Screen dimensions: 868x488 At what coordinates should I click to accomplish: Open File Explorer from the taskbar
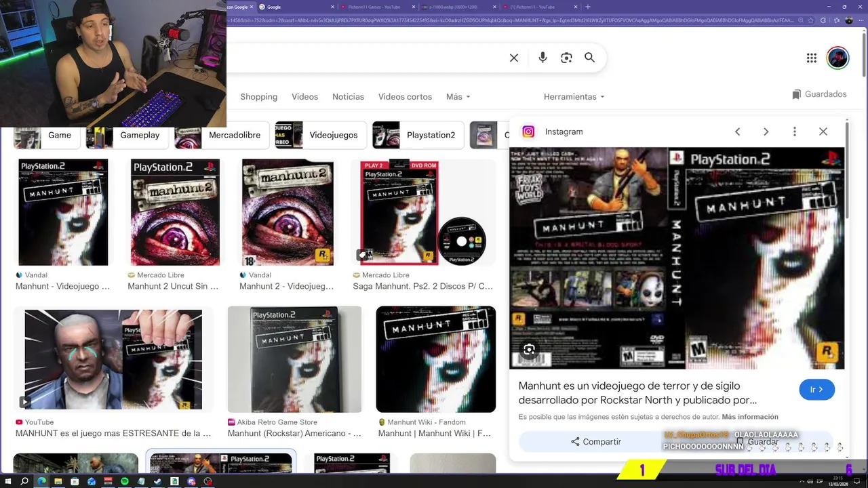pos(58,481)
